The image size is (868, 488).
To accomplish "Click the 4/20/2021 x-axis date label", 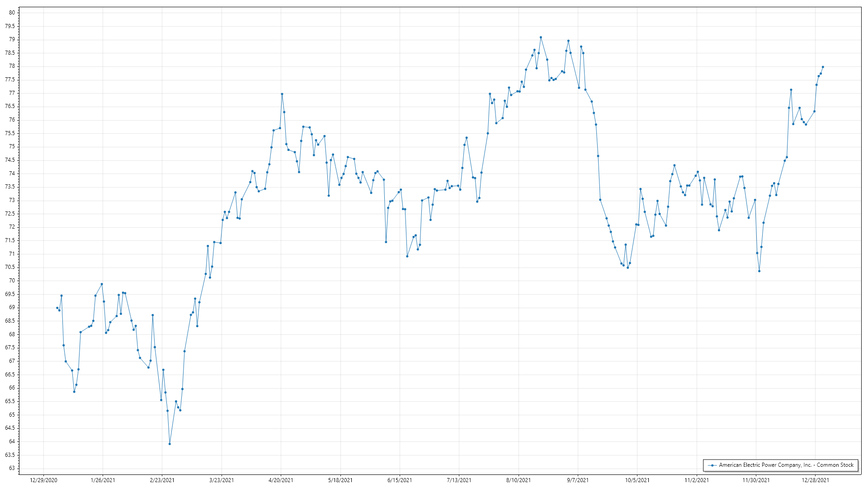I will pos(281,480).
